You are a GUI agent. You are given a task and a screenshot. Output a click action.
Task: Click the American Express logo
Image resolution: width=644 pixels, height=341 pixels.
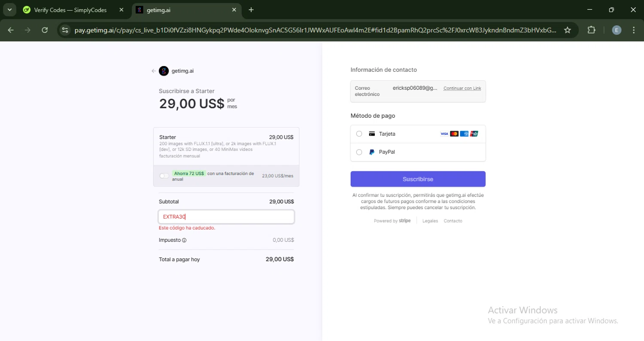[x=464, y=134]
